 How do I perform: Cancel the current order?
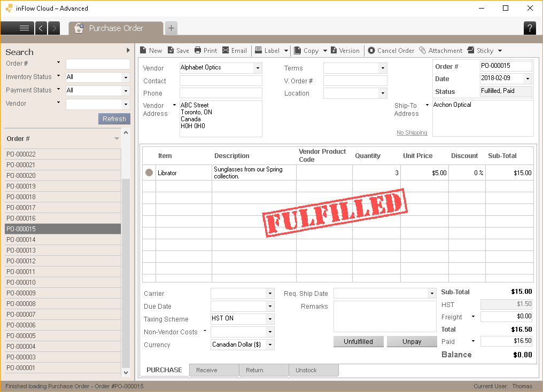(x=391, y=50)
